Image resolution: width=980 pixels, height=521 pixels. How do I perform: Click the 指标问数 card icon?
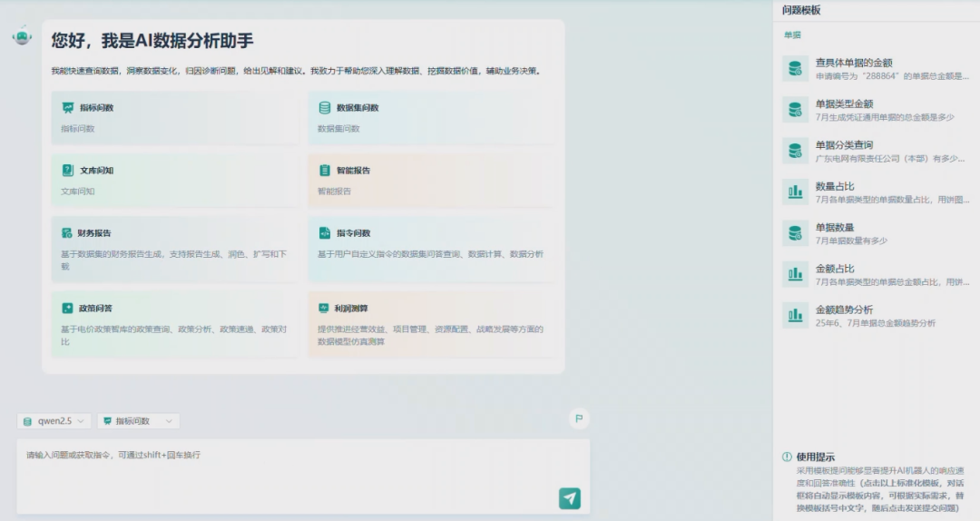(67, 108)
